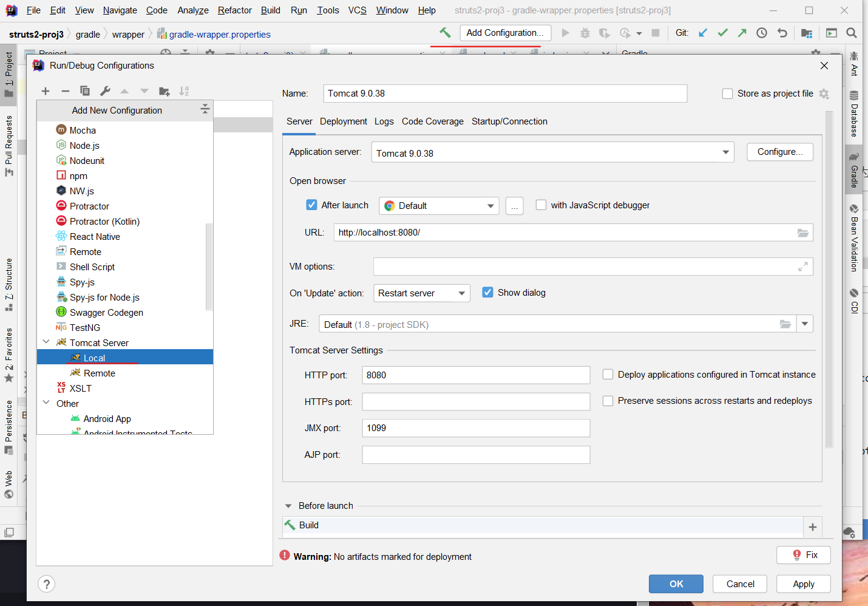Open the JRE dropdown arrow

[805, 324]
